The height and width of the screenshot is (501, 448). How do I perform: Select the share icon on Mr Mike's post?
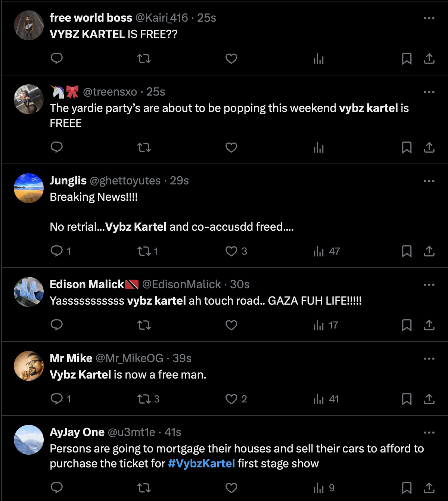[429, 399]
